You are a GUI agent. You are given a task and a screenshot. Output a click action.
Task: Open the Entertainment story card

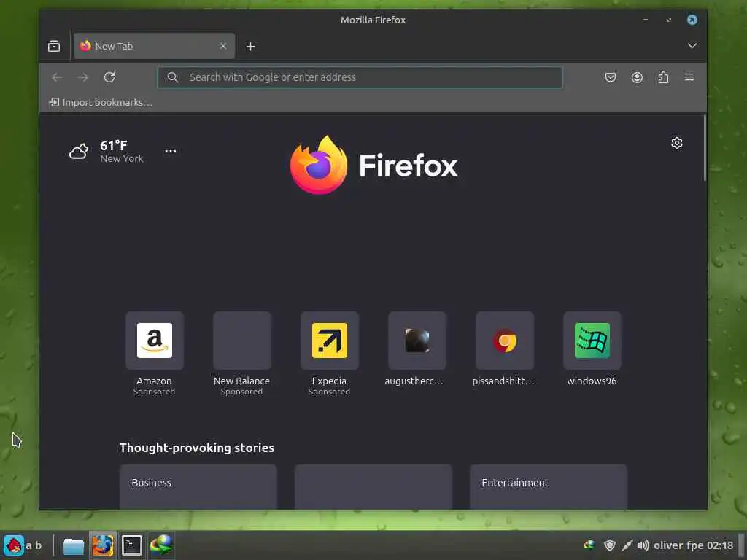pyautogui.click(x=549, y=487)
